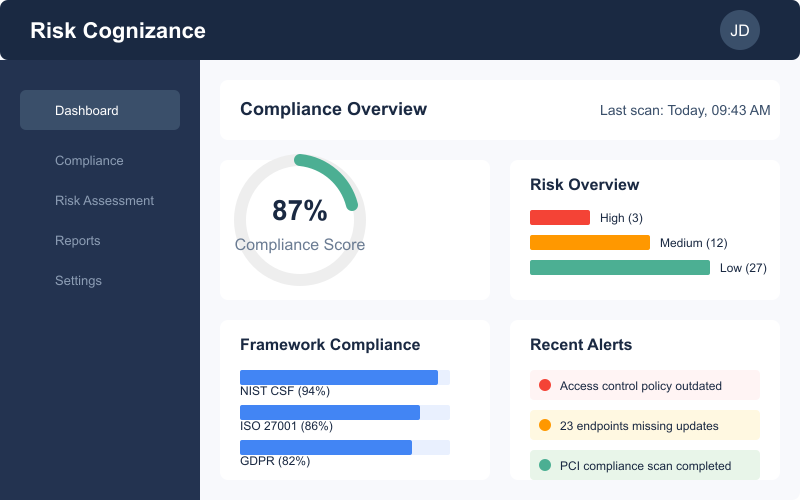This screenshot has width=800, height=500.
Task: Select the orange Medium risk bar
Action: tap(590, 242)
